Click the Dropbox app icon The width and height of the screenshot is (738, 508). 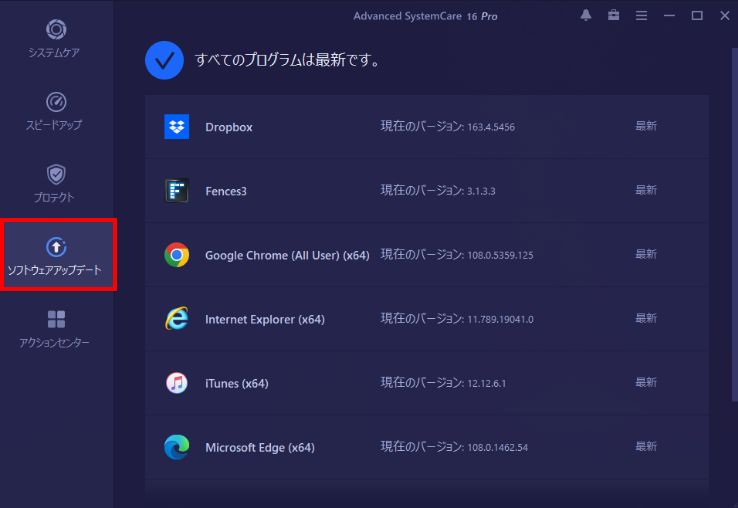tap(176, 127)
